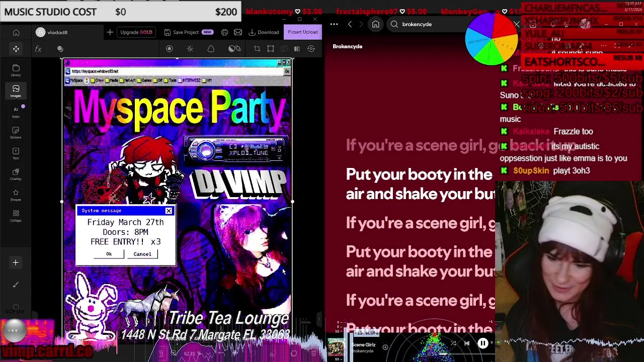Viewport: 644px width, 362px height.
Task: Open the brightness adjust sun icon
Action: click(190, 49)
